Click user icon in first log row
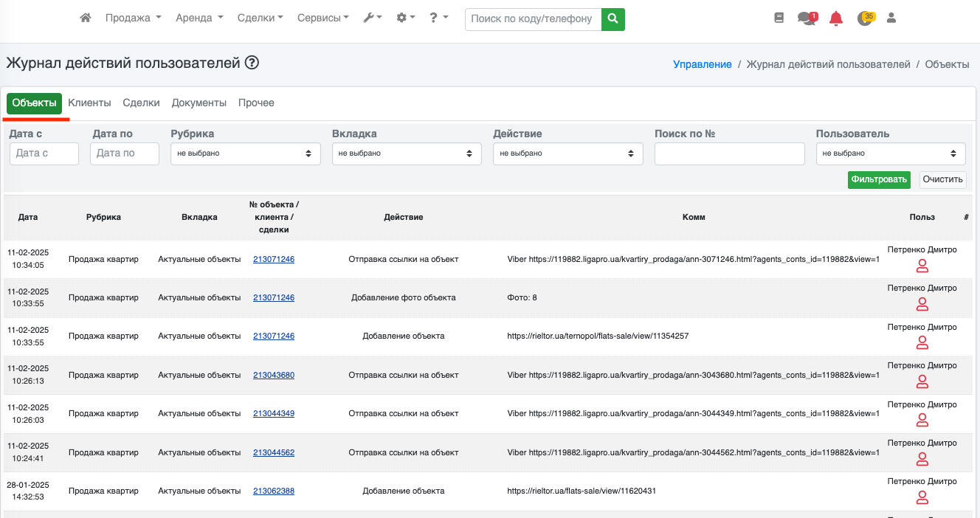The width and height of the screenshot is (980, 518). (922, 266)
